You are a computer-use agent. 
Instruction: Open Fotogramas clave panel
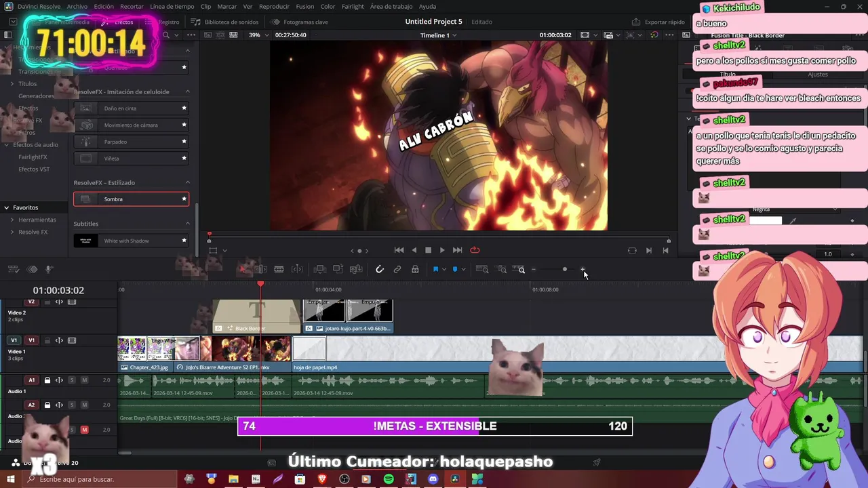pyautogui.click(x=299, y=22)
